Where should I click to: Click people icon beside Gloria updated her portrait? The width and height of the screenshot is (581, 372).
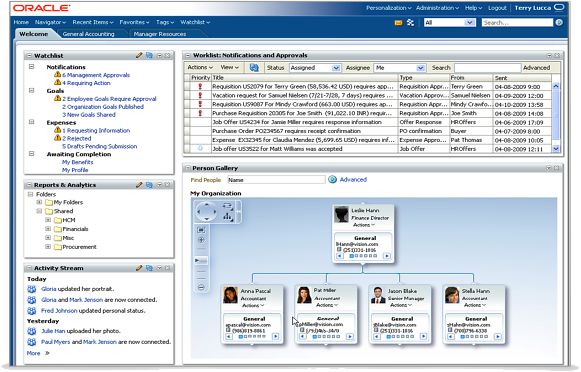(32, 289)
